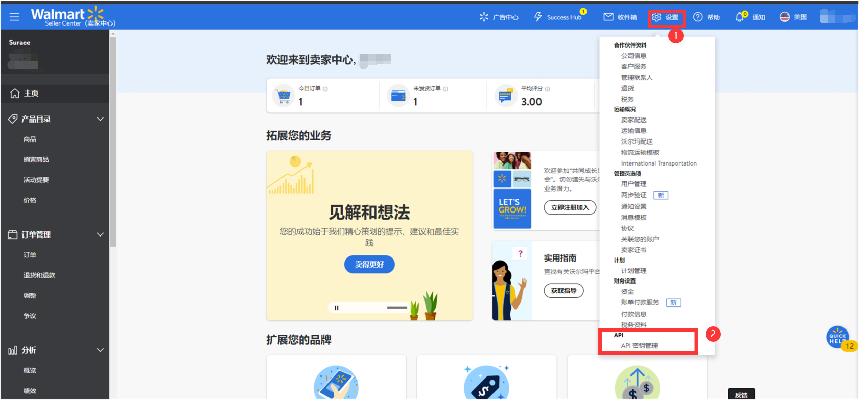Open 订单 in the sidebar
Screen dimensions: 868x401
[x=30, y=255]
